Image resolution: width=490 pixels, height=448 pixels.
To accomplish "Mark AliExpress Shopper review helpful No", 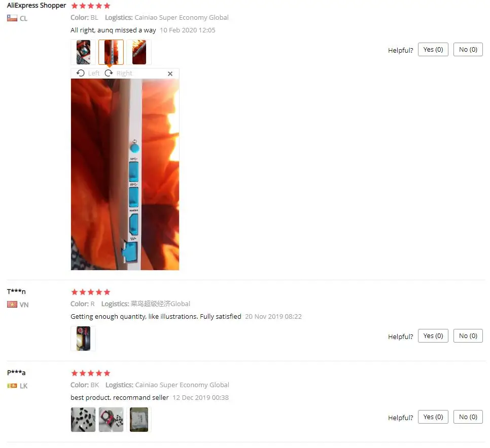I will 468,49.
